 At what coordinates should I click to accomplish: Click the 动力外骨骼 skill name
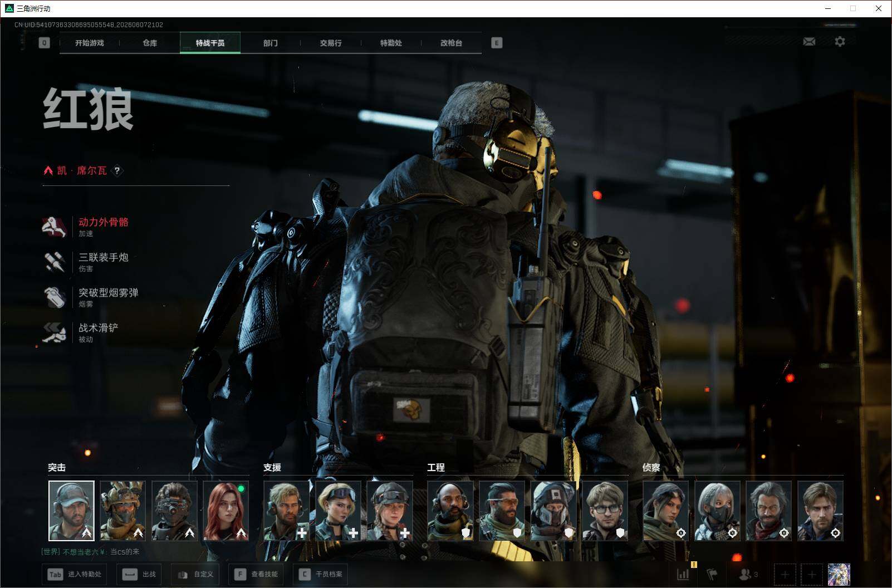(x=104, y=222)
